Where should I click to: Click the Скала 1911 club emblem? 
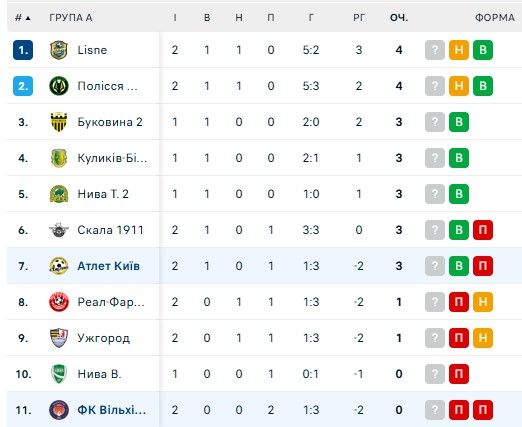tap(59, 230)
